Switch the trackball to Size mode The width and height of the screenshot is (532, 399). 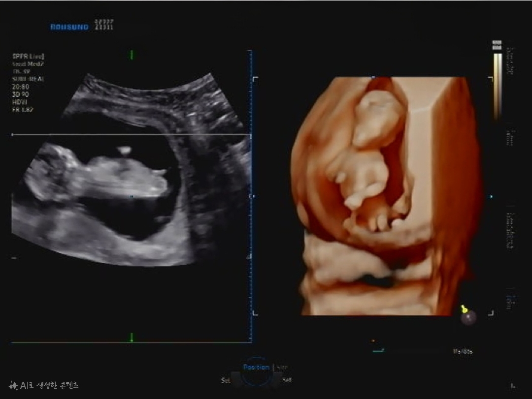(x=282, y=367)
